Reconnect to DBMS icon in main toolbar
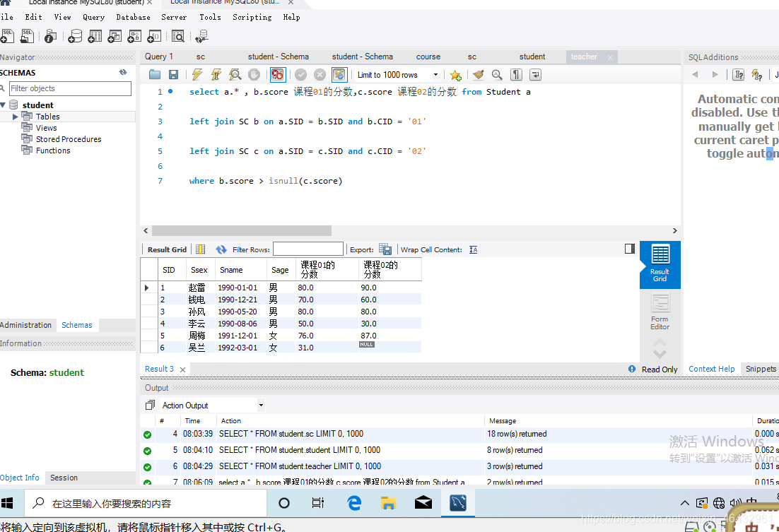 click(x=201, y=36)
